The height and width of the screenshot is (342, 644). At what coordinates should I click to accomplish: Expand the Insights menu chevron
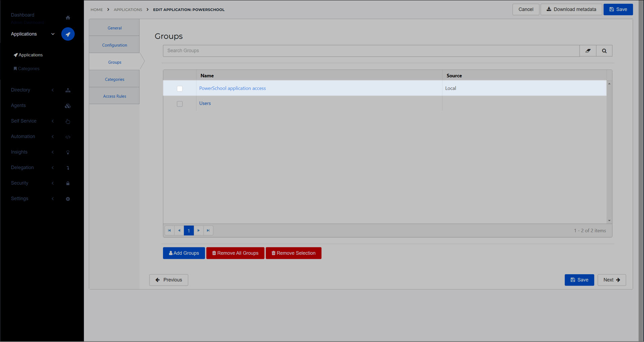point(53,152)
